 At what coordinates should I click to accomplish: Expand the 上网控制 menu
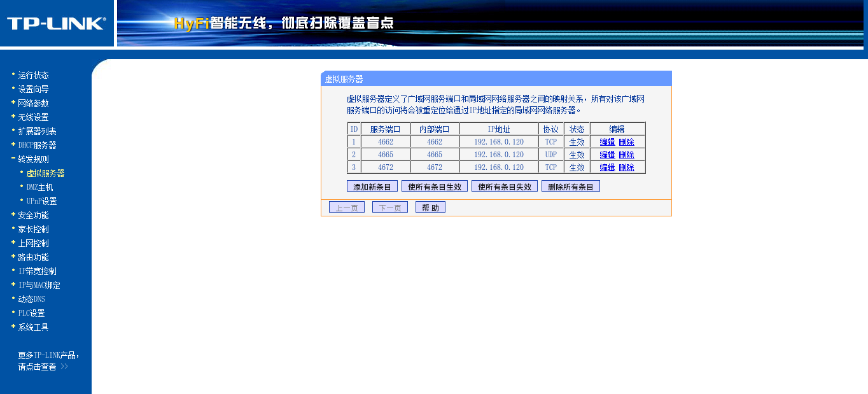[33, 243]
